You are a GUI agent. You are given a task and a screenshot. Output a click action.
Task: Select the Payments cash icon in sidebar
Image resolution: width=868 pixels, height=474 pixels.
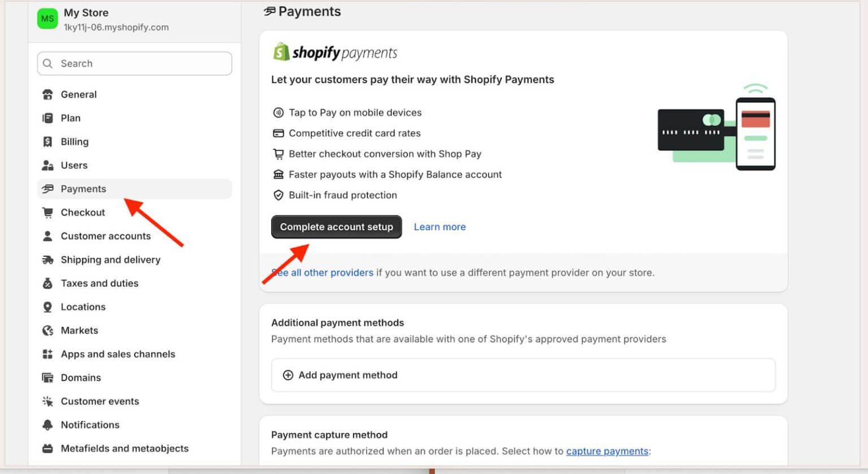(49, 189)
